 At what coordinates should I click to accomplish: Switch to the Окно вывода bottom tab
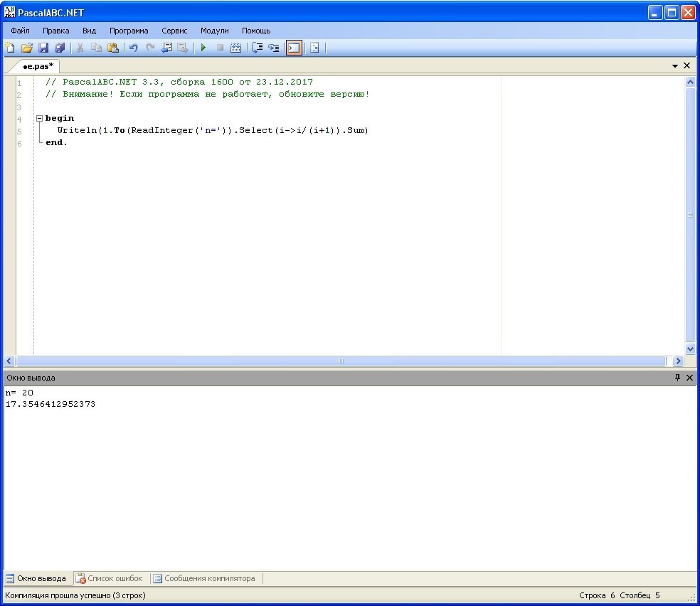pos(36,578)
